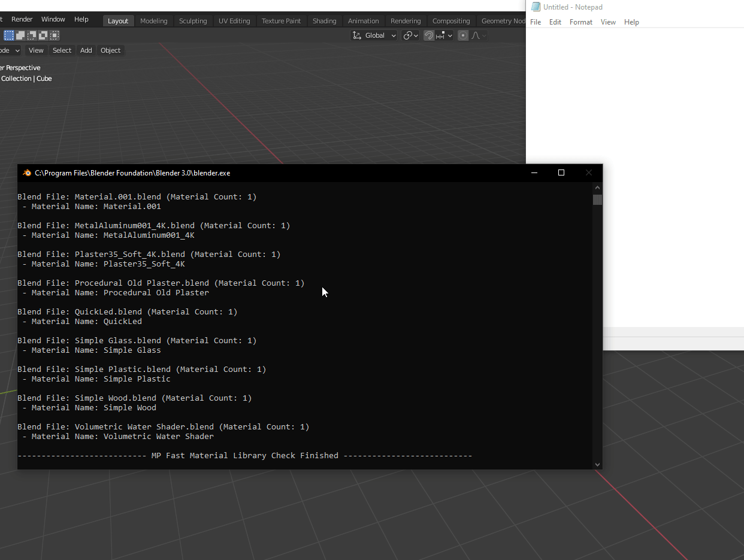
Task: Choose the Subtract selection mode icon
Action: click(32, 35)
